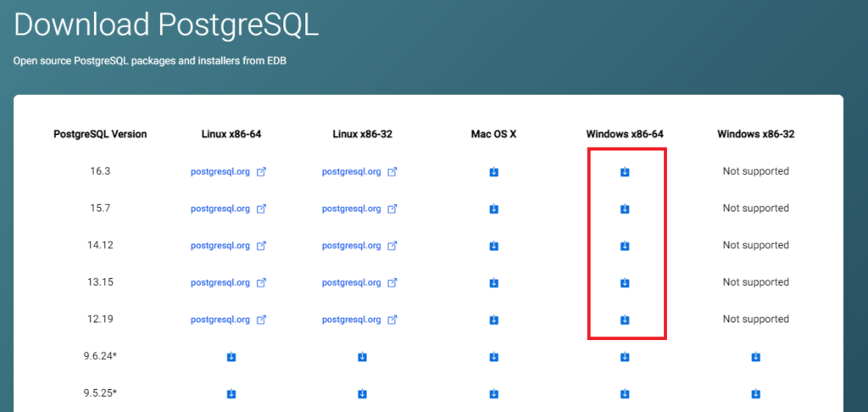868x412 pixels.
Task: Download PostgreSQL 12.19 for Windows x86-64
Action: coord(625,320)
